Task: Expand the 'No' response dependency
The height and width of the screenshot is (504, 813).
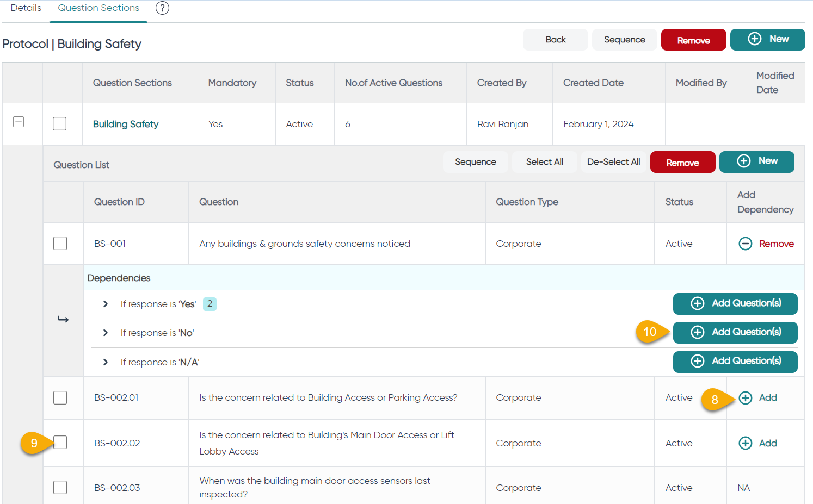Action: (106, 333)
